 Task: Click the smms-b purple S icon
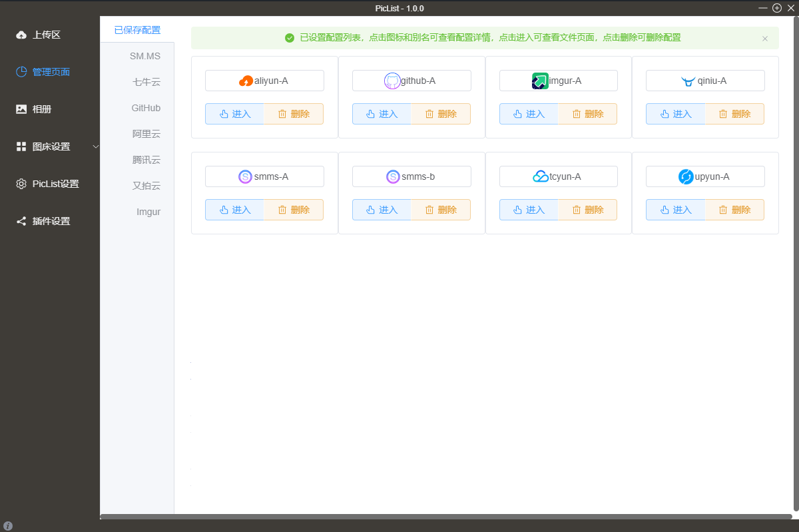(x=393, y=177)
